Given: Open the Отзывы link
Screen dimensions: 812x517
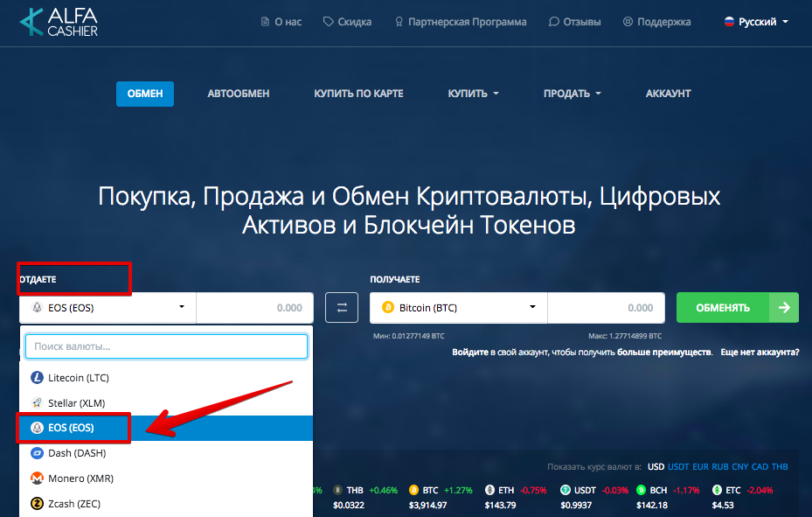Looking at the screenshot, I should 575,22.
